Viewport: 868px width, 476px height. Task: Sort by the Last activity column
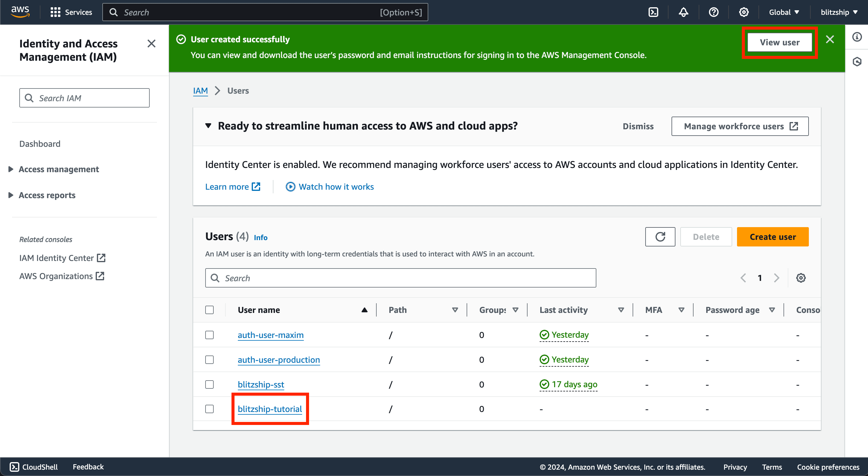coord(621,310)
